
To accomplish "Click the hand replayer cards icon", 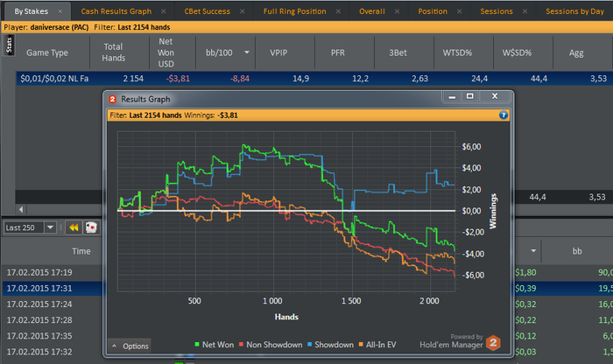I will tap(91, 227).
